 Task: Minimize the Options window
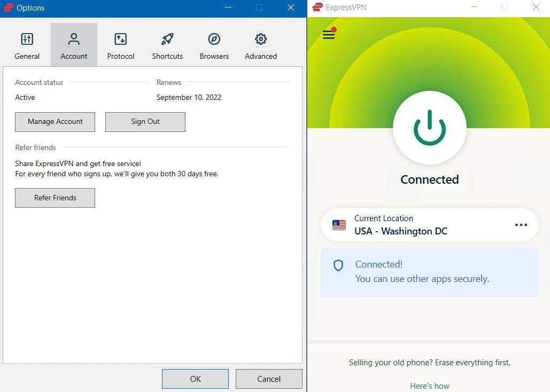(228, 7)
